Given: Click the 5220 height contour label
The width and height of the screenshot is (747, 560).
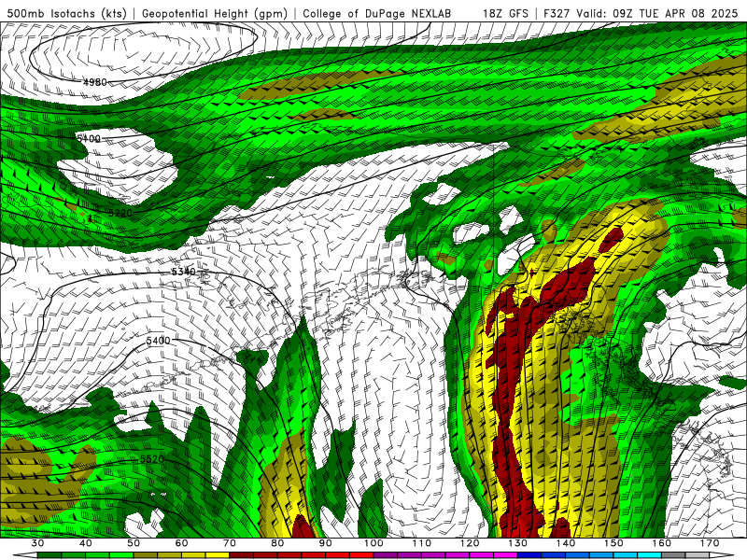Looking at the screenshot, I should pyautogui.click(x=120, y=213).
